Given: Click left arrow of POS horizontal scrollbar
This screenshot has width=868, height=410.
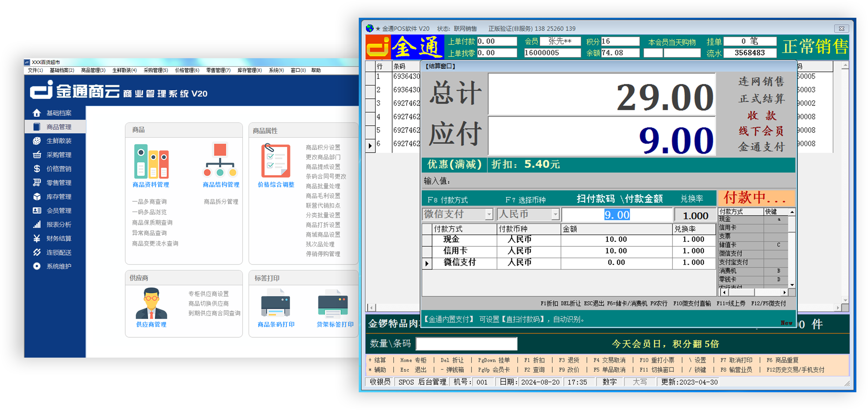Looking at the screenshot, I should [371, 307].
